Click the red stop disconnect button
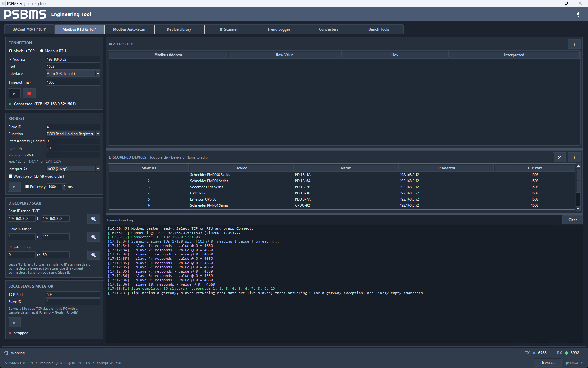This screenshot has height=368, width=588. 29,93
